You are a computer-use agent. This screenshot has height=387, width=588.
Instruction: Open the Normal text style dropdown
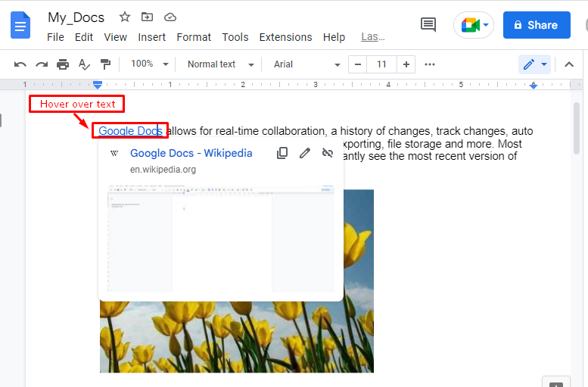pyautogui.click(x=220, y=64)
